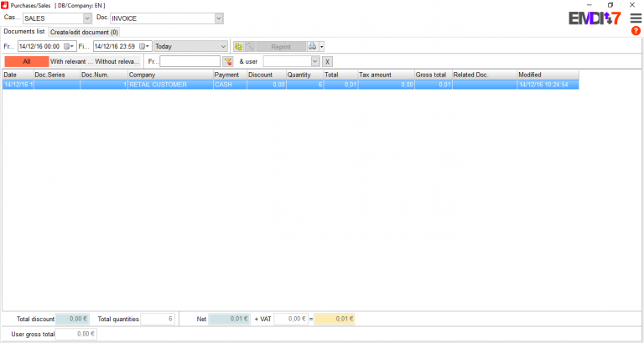The height and width of the screenshot is (343, 644).
Task: Click the From filter text field
Action: pyautogui.click(x=190, y=61)
